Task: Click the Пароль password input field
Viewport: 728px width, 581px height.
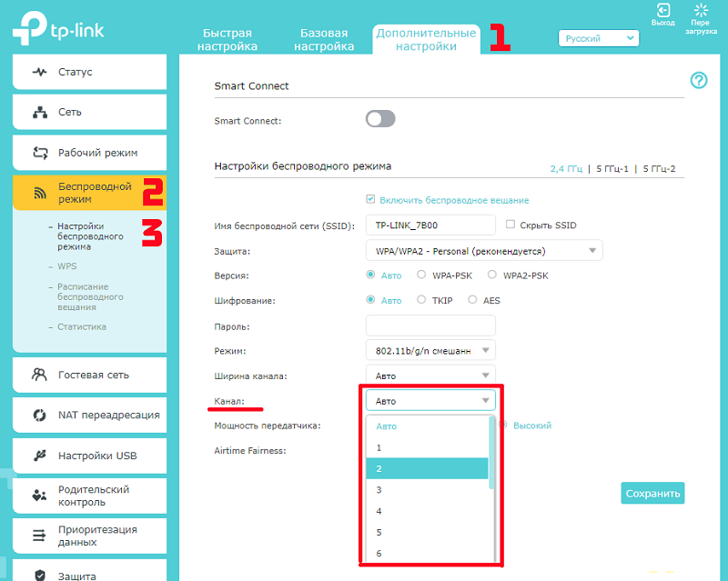Action: click(430, 326)
